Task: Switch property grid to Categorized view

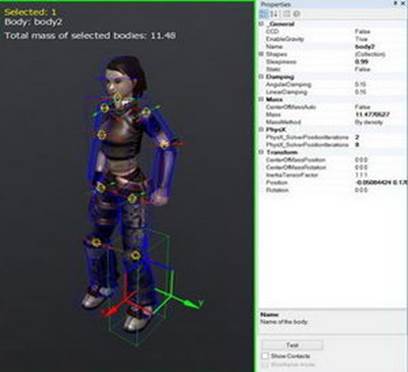Action: [264, 14]
